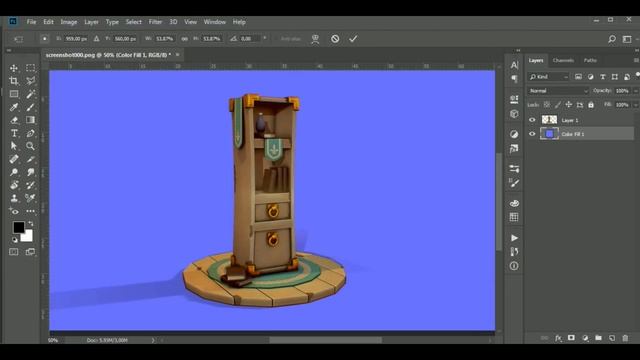
Task: Delete layer with trash icon
Action: (x=625, y=338)
